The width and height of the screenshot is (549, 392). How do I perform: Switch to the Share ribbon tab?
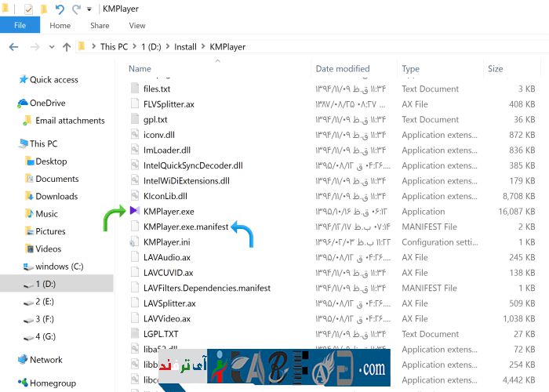pos(100,26)
